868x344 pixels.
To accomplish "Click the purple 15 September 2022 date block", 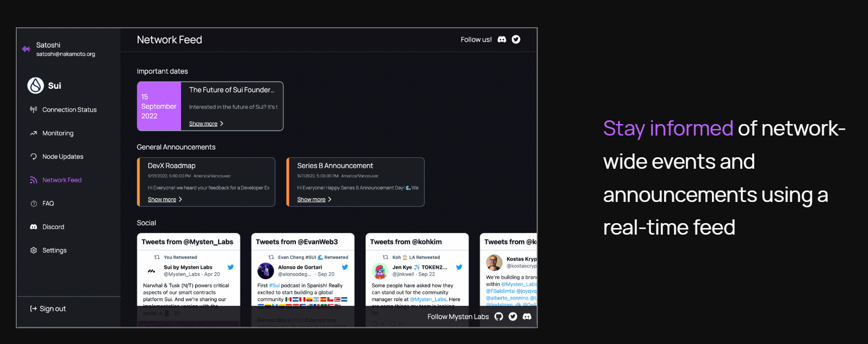I will click(159, 107).
